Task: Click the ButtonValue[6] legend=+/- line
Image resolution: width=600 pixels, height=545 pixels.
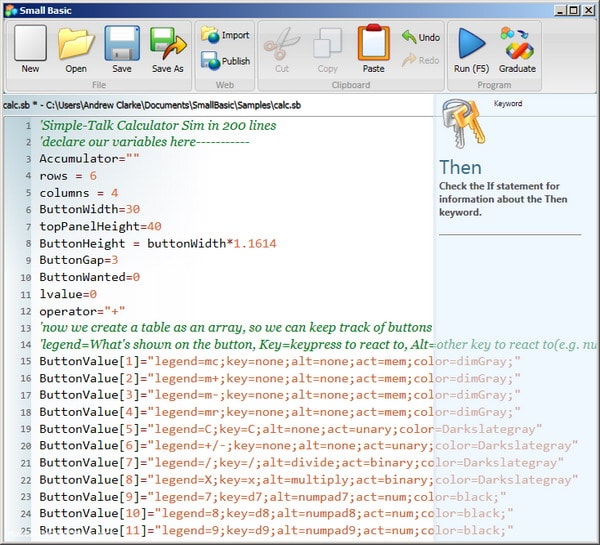Action: (x=308, y=445)
